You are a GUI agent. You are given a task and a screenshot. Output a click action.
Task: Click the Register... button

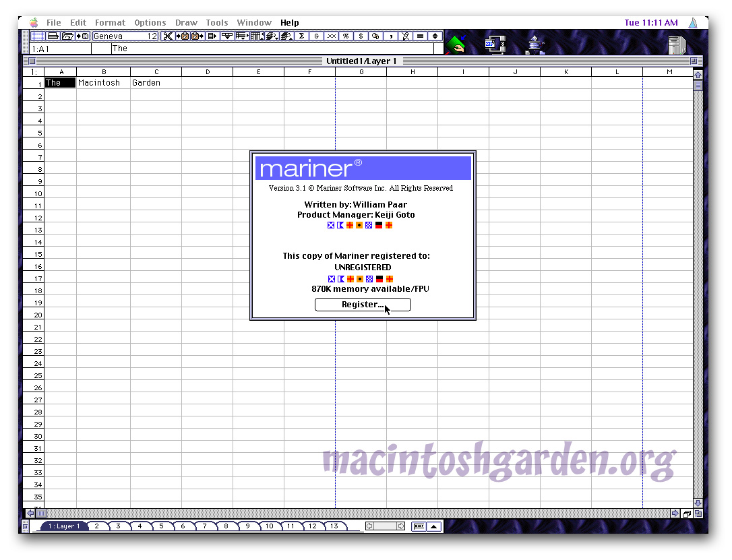point(363,305)
